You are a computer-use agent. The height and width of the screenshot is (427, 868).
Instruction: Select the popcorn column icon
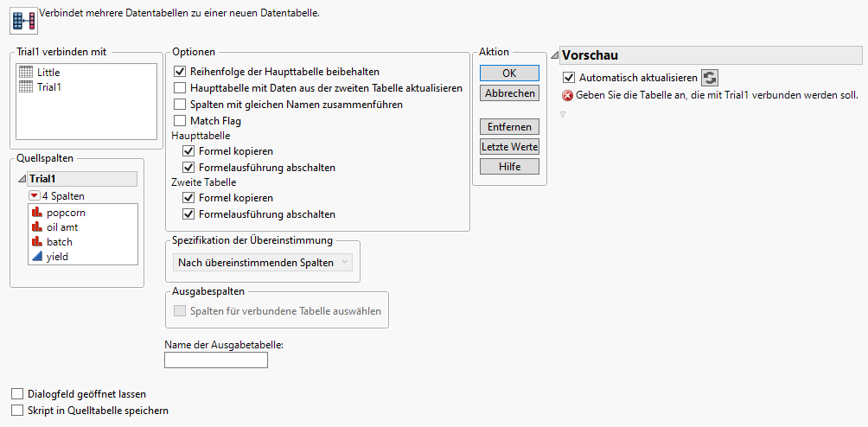click(36, 213)
